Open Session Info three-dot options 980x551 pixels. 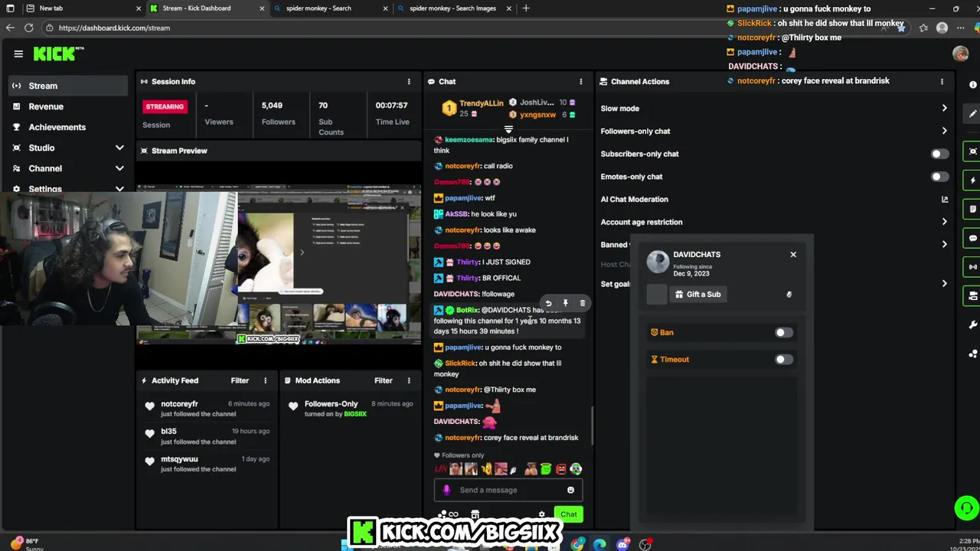(409, 81)
